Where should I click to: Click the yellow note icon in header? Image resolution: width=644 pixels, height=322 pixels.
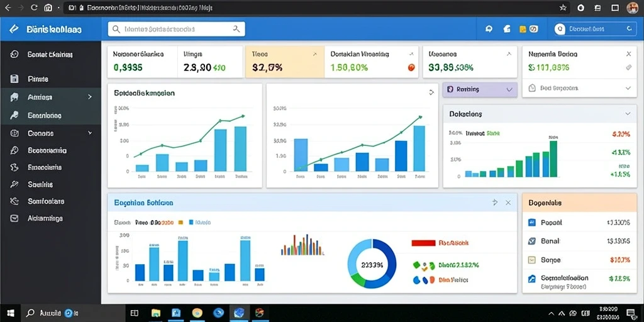523,29
